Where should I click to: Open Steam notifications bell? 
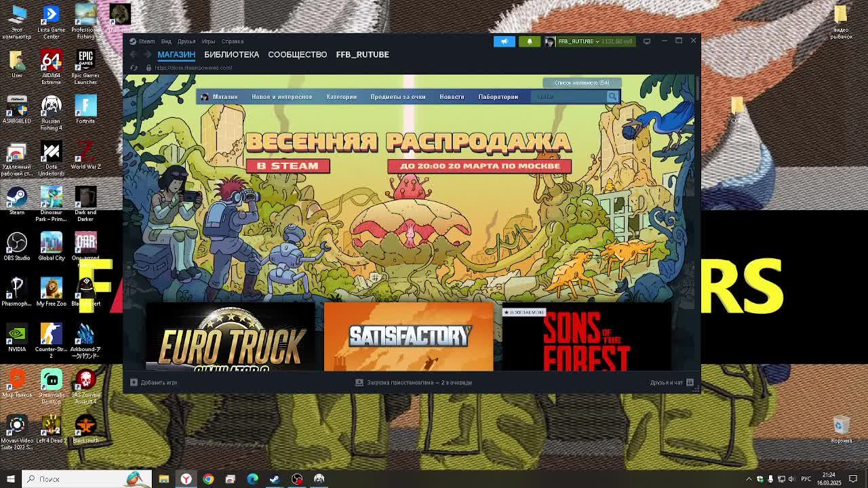point(530,41)
